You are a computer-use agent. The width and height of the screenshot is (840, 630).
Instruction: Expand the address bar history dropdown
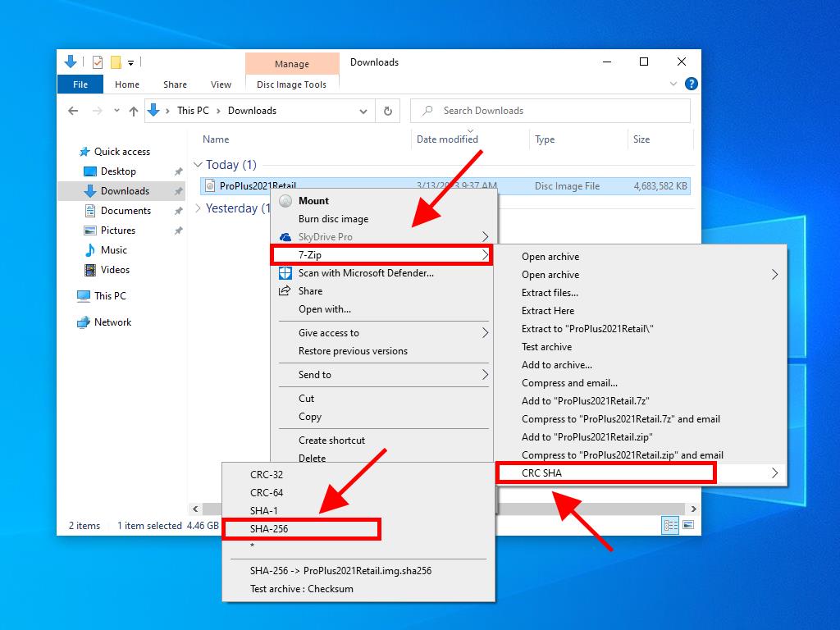tap(363, 111)
